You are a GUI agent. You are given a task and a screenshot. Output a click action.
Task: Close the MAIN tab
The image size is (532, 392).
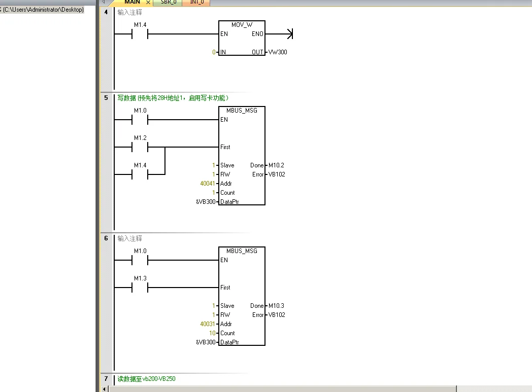pyautogui.click(x=148, y=3)
